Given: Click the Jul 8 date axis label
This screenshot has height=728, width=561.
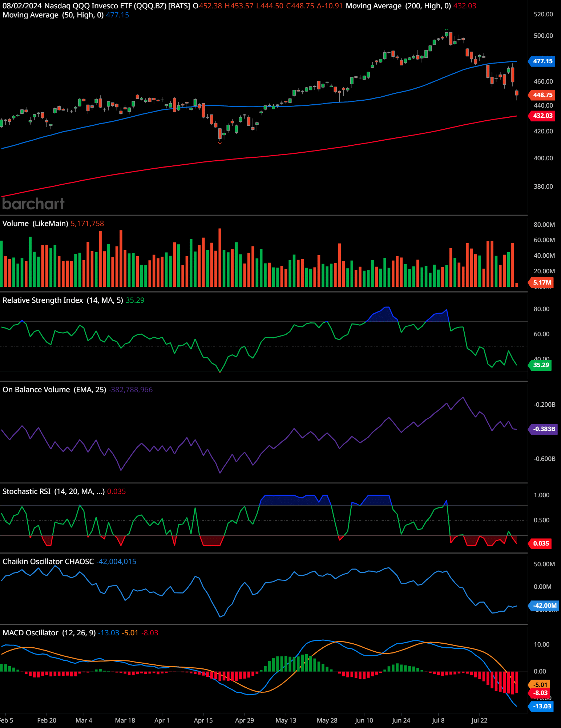Looking at the screenshot, I should (x=438, y=720).
